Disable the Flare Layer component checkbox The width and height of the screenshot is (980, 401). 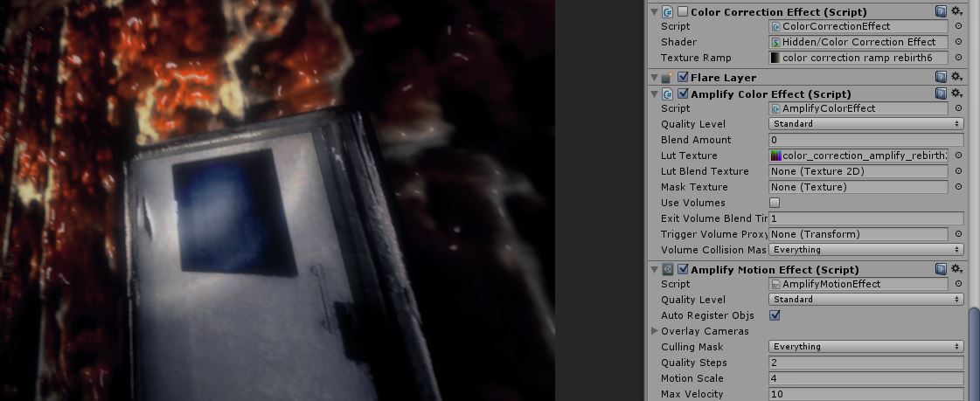(683, 78)
